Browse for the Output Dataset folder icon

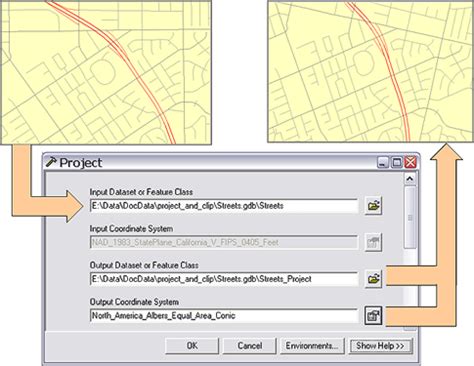[373, 279]
